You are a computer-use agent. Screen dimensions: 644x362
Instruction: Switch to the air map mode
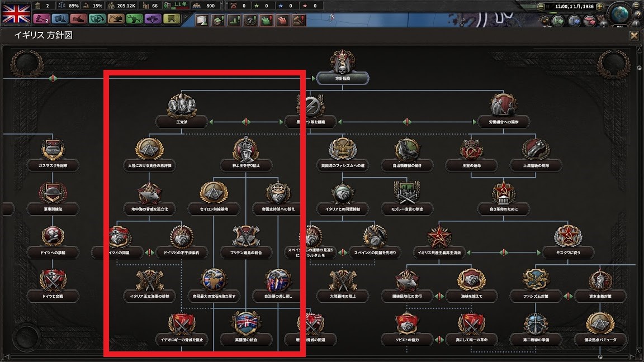coord(590,21)
